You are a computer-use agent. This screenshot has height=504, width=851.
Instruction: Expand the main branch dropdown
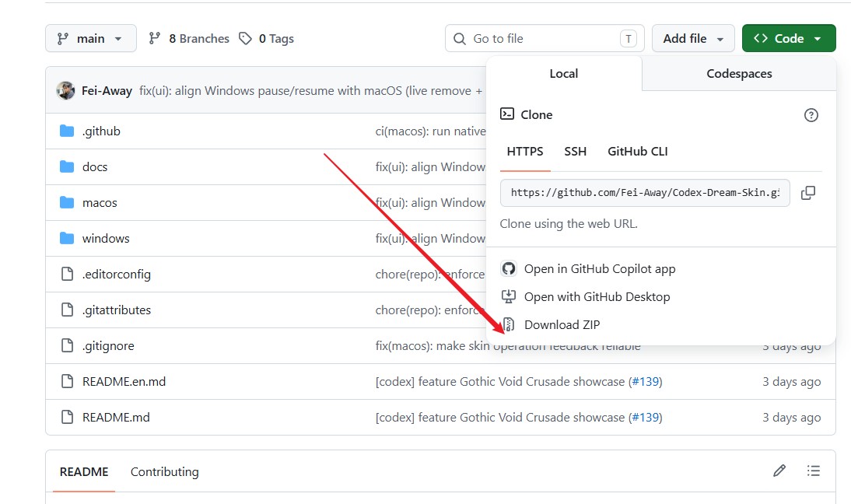pos(91,39)
